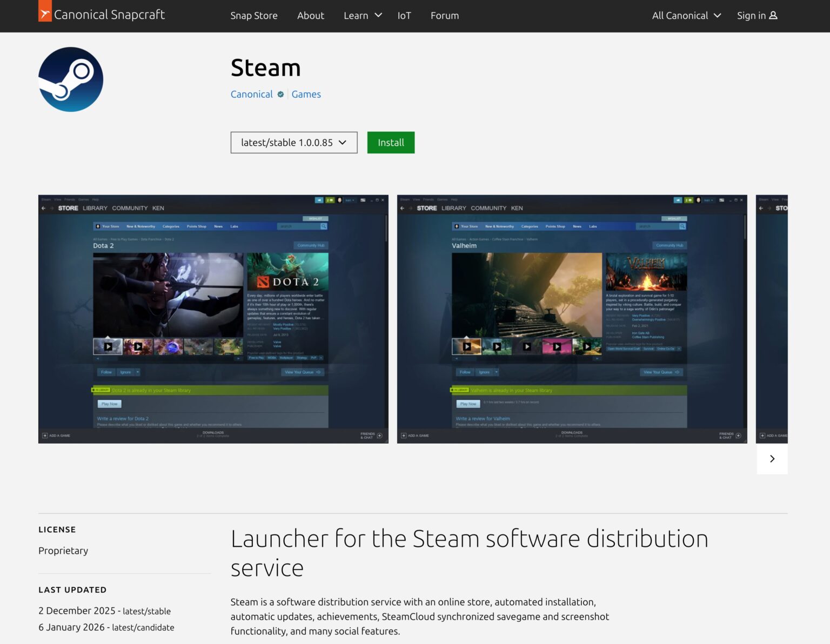Click the green Install button
Viewport: 830px width, 644px height.
tap(391, 143)
